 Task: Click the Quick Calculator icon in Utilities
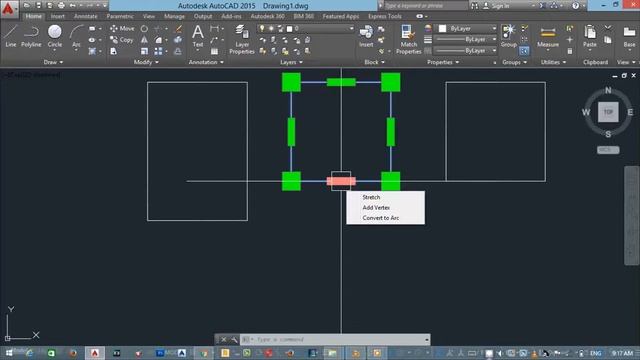(x=570, y=51)
